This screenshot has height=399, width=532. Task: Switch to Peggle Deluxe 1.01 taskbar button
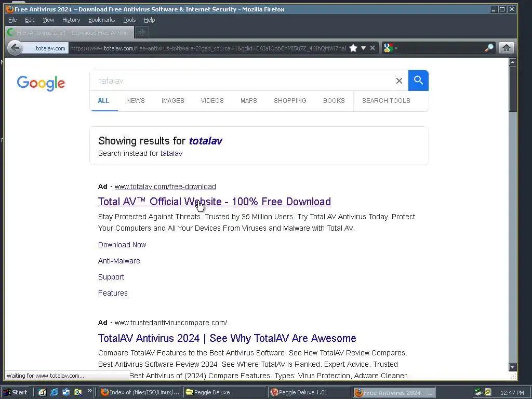(310, 393)
